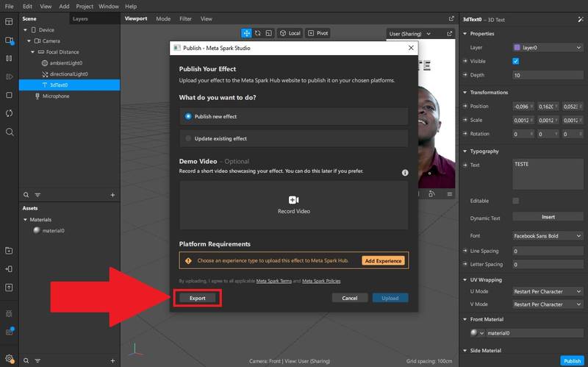Click the Depth input field
The height and width of the screenshot is (367, 588).
point(548,75)
